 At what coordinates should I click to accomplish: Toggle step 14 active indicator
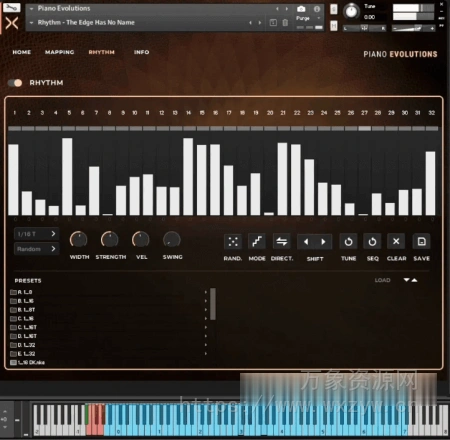pos(189,128)
